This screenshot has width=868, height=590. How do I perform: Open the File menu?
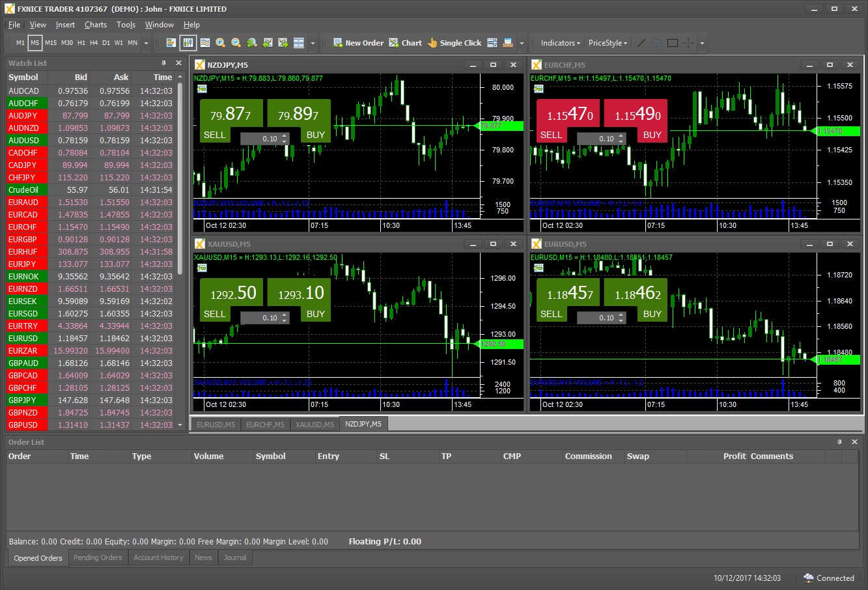click(x=14, y=25)
